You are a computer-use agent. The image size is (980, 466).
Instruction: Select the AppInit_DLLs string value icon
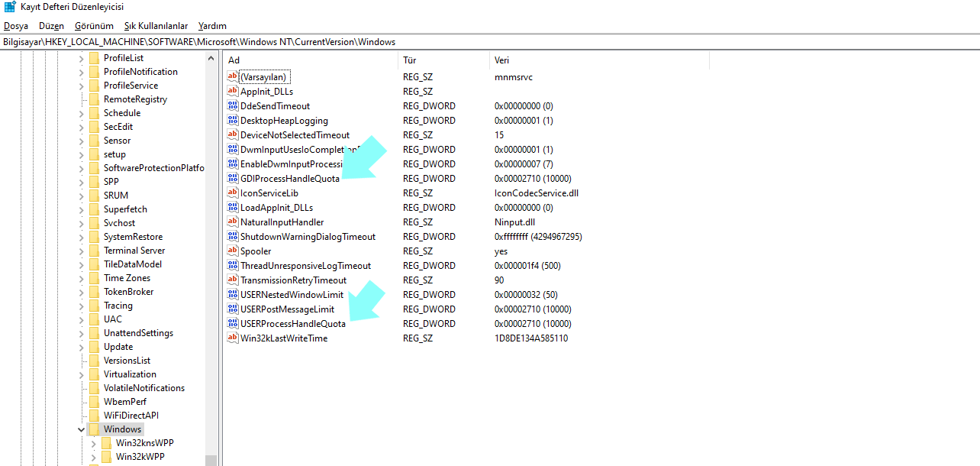tap(233, 92)
